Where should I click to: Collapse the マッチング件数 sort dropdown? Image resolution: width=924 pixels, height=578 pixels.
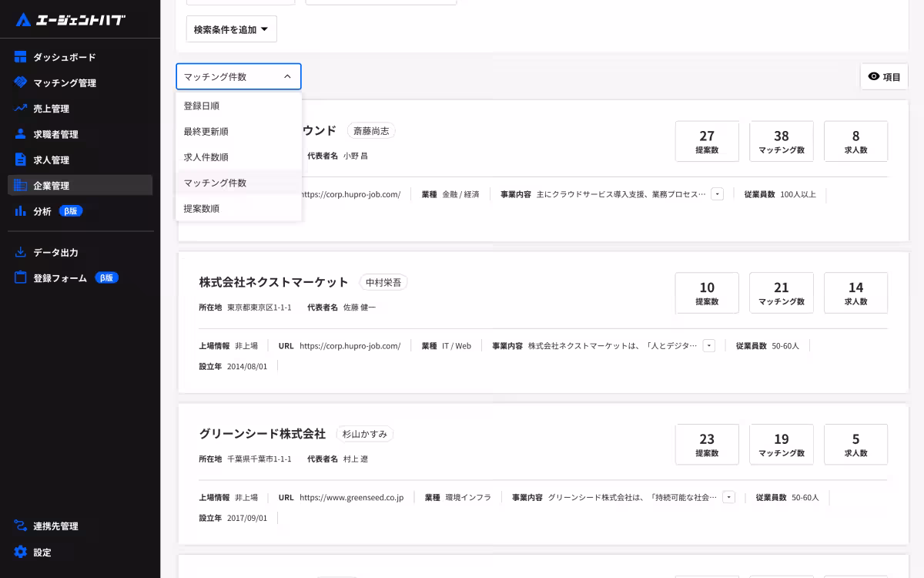point(239,76)
